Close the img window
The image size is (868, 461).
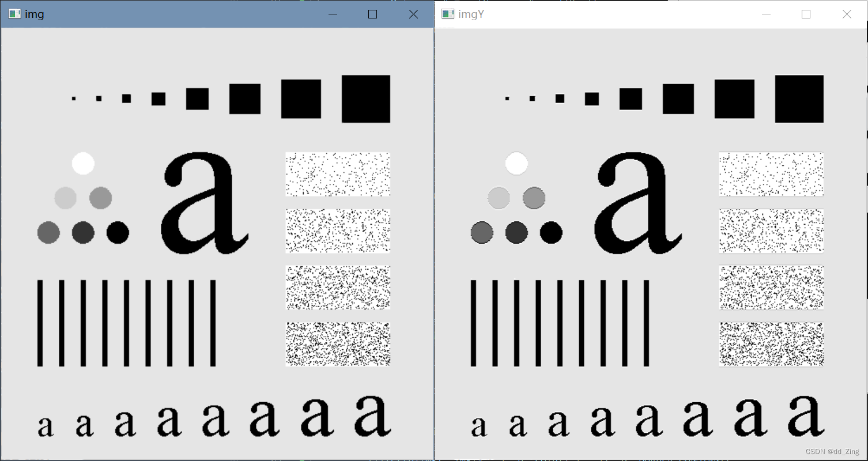pos(413,14)
